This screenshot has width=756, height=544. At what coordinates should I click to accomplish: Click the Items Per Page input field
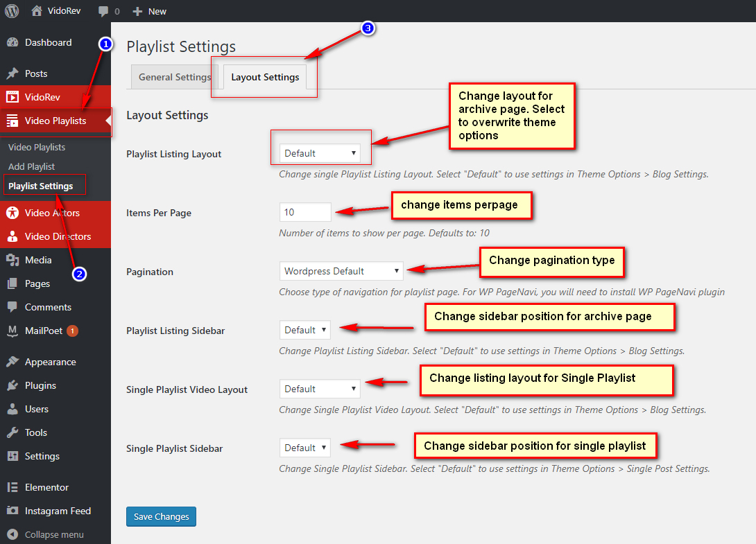(x=305, y=212)
